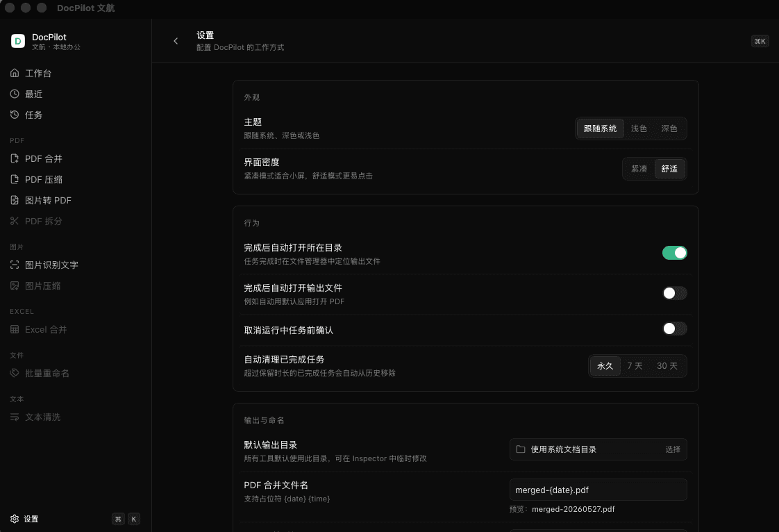
Task: Click the image icon for 图片压缩
Action: 15,286
